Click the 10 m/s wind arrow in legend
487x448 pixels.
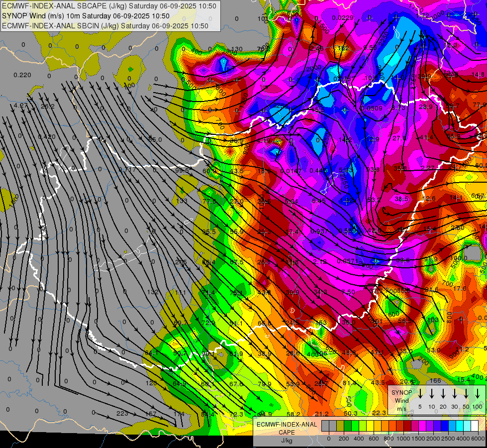coord(431,393)
